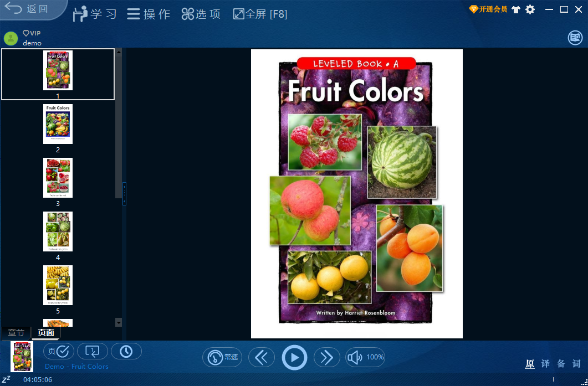This screenshot has height=386, width=588.
Task: Click the volume speaker icon showing 100%
Action: click(x=365, y=357)
